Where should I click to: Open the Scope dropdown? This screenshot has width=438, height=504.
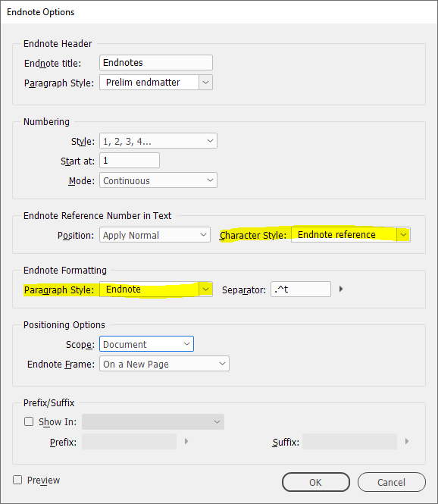pos(146,344)
